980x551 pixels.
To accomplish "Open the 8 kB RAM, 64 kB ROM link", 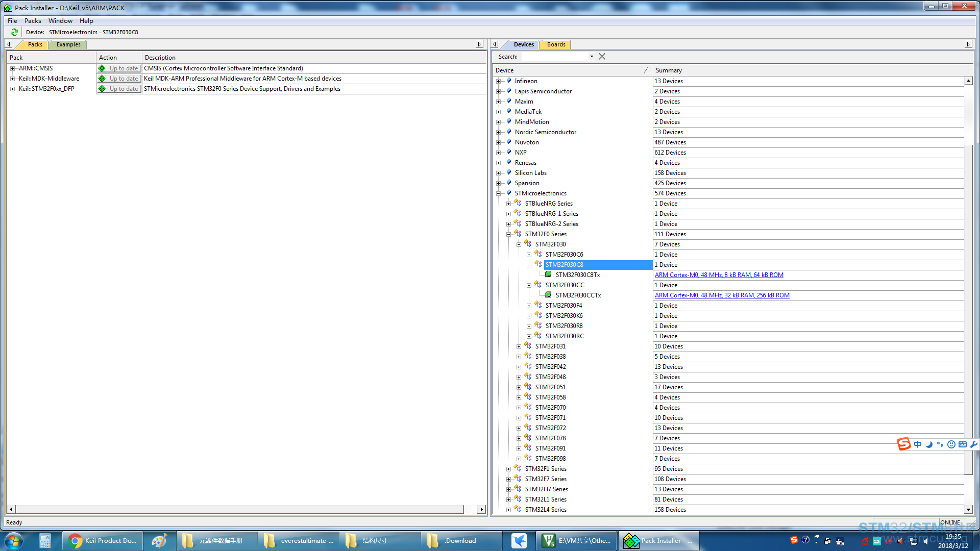I will pos(719,275).
